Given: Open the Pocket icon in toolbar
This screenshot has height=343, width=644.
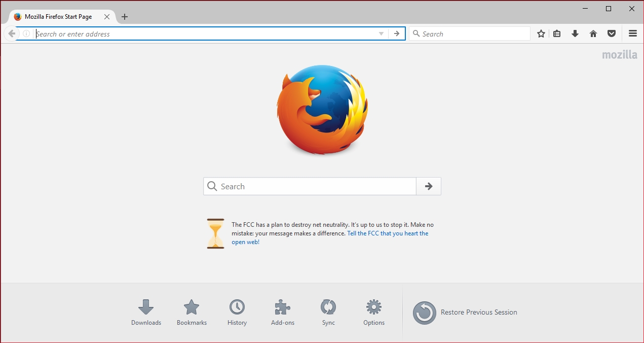Looking at the screenshot, I should tap(612, 33).
